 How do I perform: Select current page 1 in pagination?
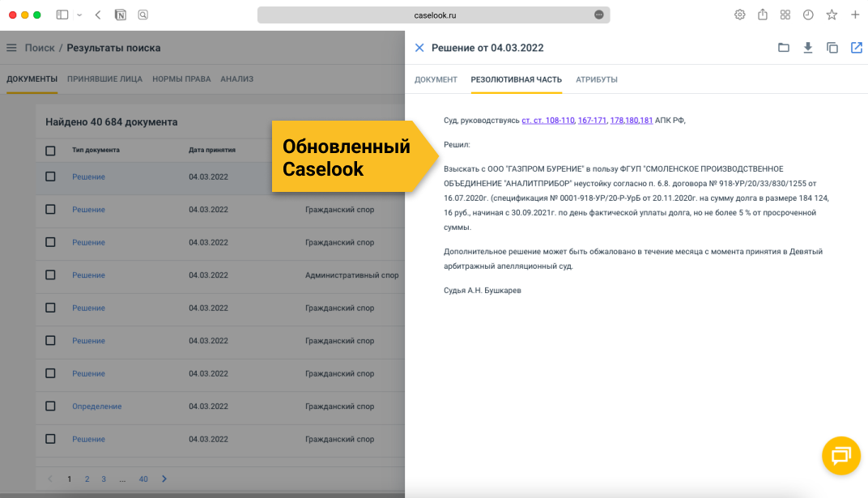(69, 479)
